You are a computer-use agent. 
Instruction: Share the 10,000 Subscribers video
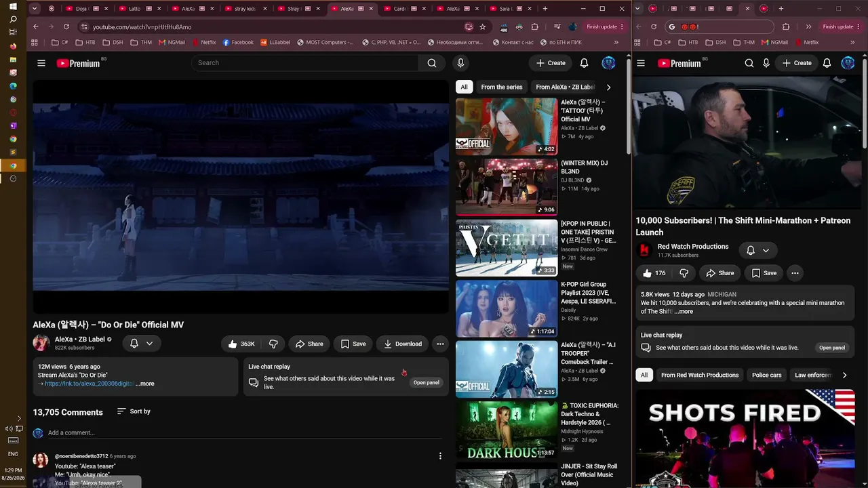point(720,273)
